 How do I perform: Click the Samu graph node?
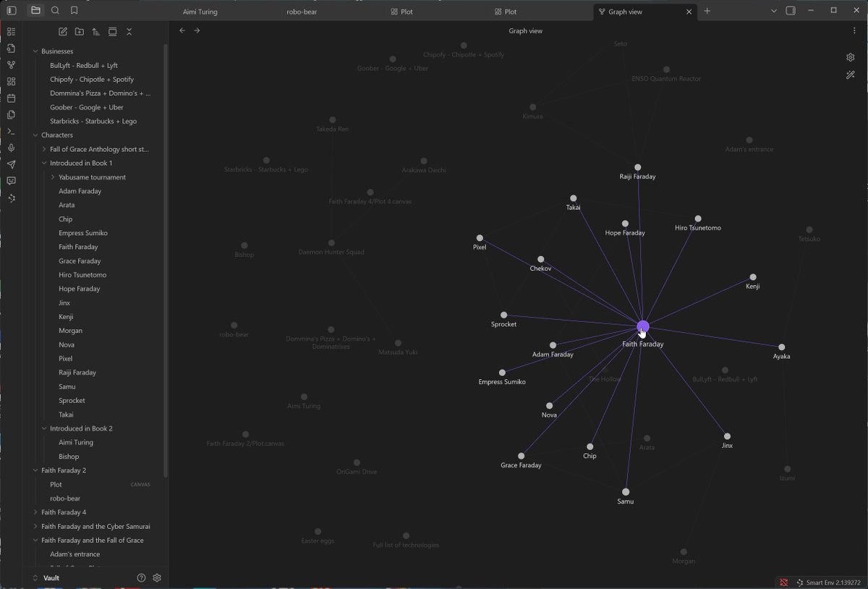pos(626,492)
